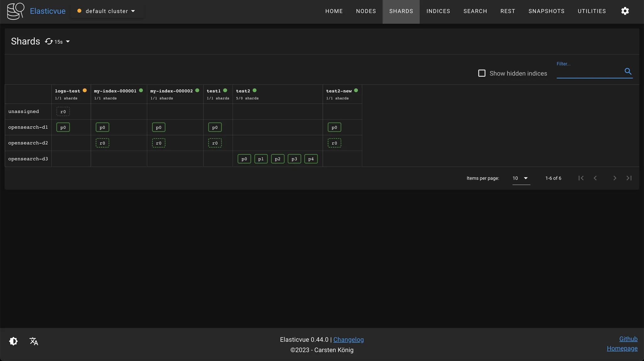Click the refresh shards icon
Viewport: 644px width, 361px height.
click(x=49, y=41)
